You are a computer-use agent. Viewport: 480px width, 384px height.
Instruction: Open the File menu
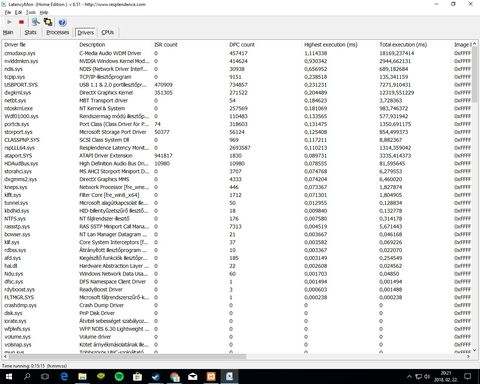pos(8,12)
